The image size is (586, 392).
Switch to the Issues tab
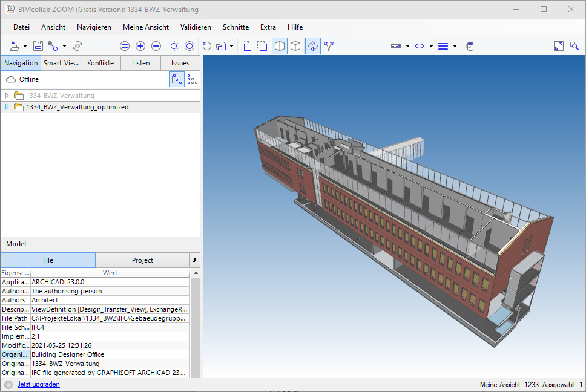180,63
